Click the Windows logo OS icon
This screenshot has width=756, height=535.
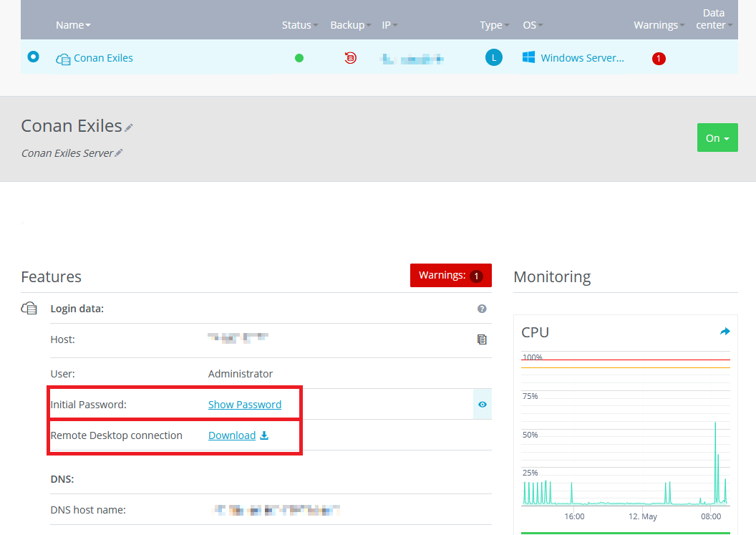tap(529, 58)
